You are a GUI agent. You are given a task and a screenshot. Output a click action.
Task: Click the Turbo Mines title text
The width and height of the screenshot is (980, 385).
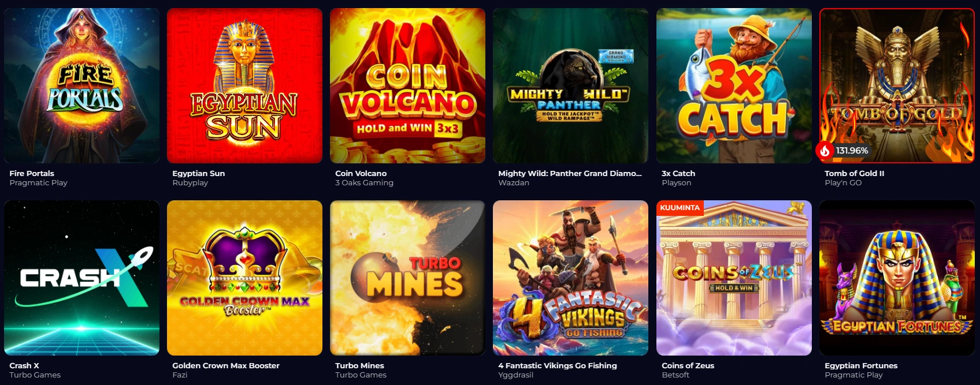click(x=359, y=365)
